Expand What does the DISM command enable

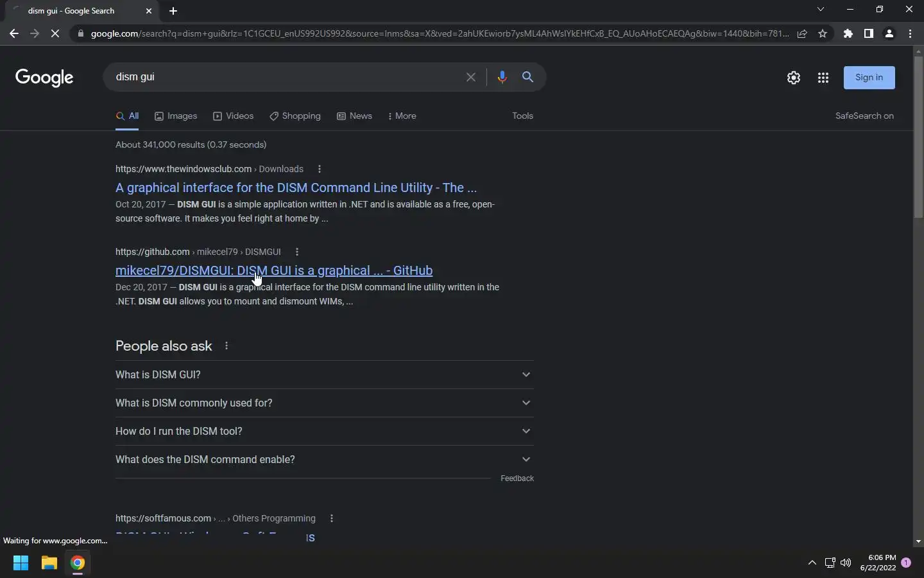coord(324,459)
